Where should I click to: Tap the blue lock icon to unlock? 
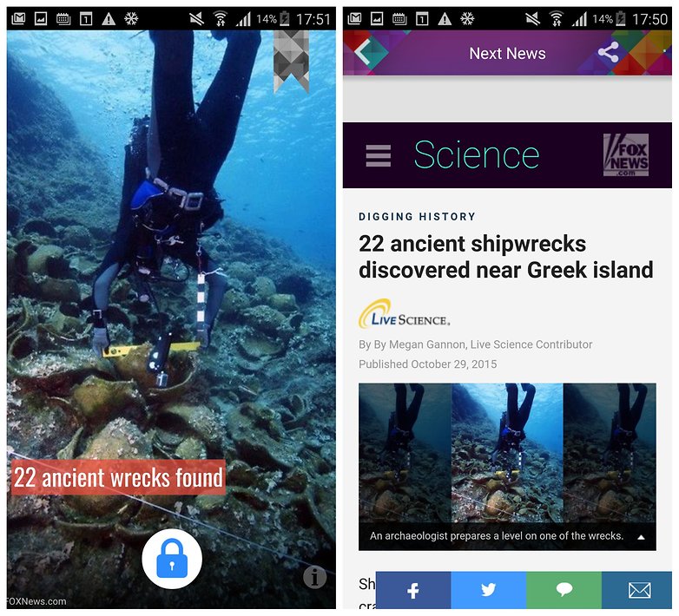point(172,559)
